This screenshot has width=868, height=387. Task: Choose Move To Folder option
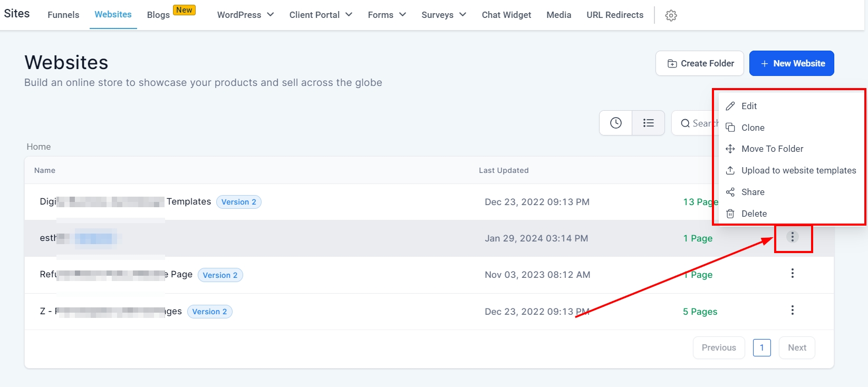772,149
